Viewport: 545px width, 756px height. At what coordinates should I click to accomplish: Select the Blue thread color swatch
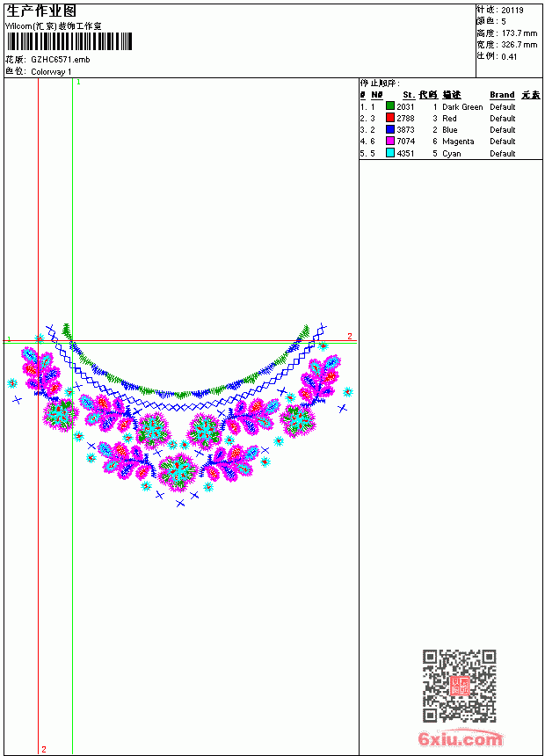coord(390,129)
